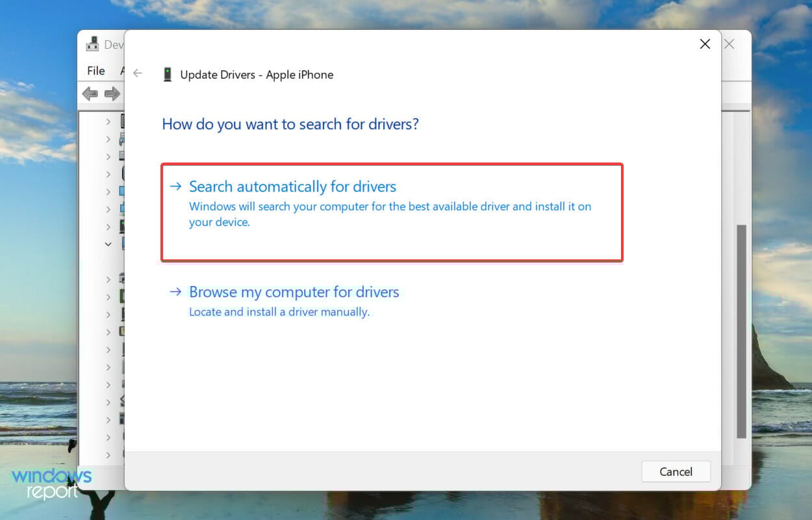Choose Search automatically for drivers
Image resolution: width=812 pixels, height=520 pixels.
(292, 187)
